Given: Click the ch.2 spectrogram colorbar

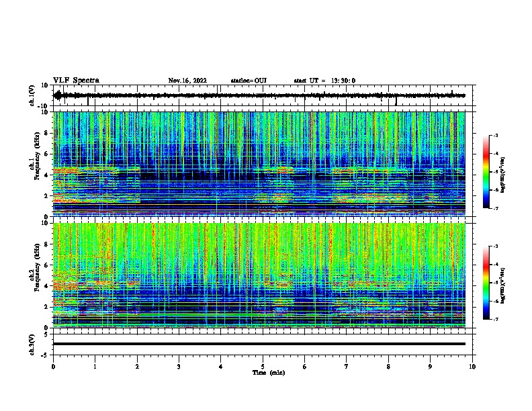Looking at the screenshot, I should [x=486, y=283].
